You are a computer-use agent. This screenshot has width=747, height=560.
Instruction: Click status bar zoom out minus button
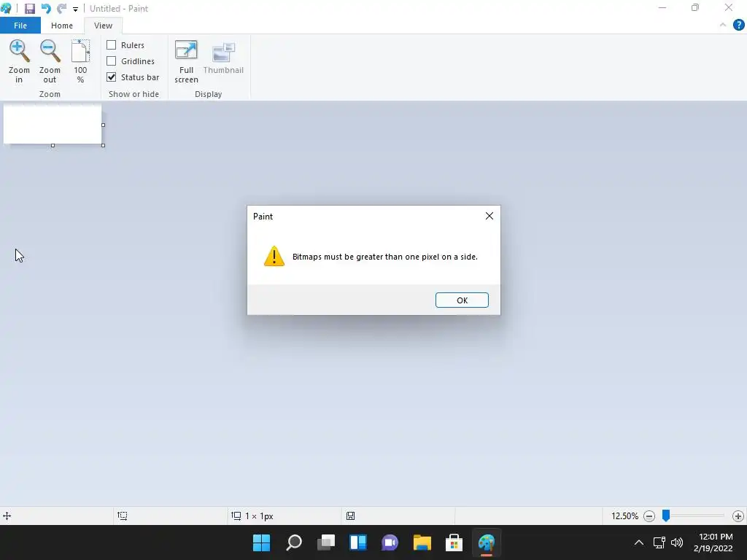649,516
